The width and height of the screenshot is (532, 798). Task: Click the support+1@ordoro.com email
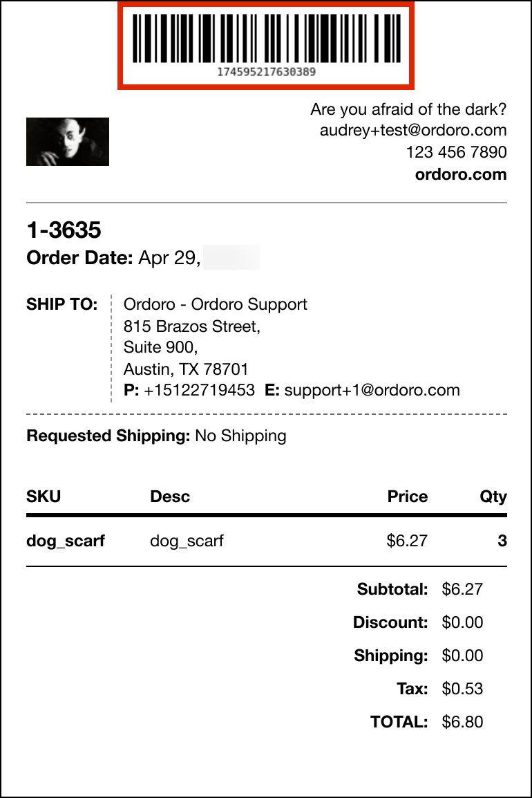(372, 390)
